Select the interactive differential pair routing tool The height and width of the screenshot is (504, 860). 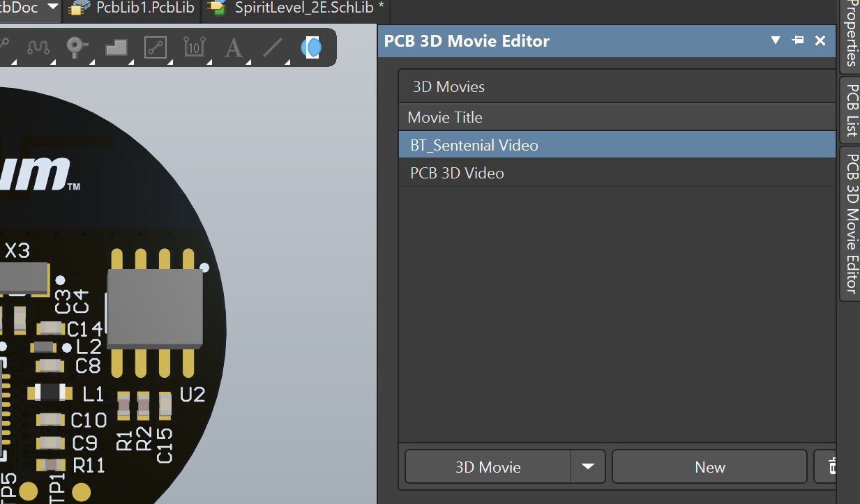tap(38, 47)
